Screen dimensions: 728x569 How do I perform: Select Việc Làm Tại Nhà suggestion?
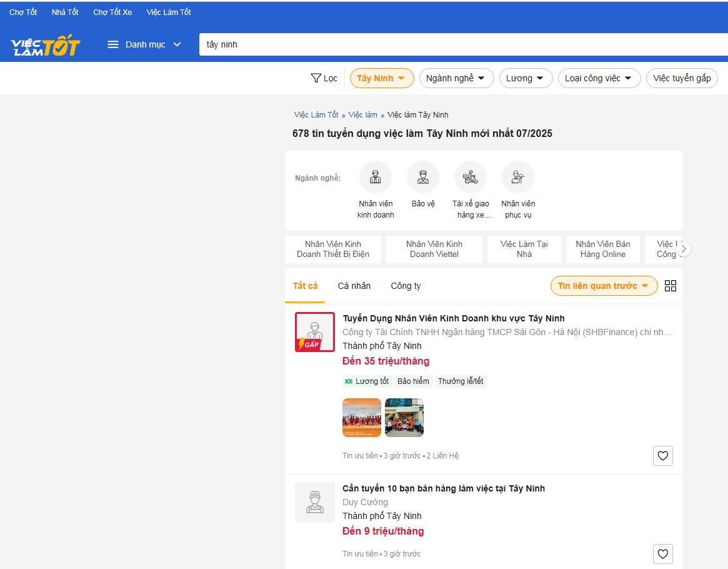pyautogui.click(x=524, y=249)
